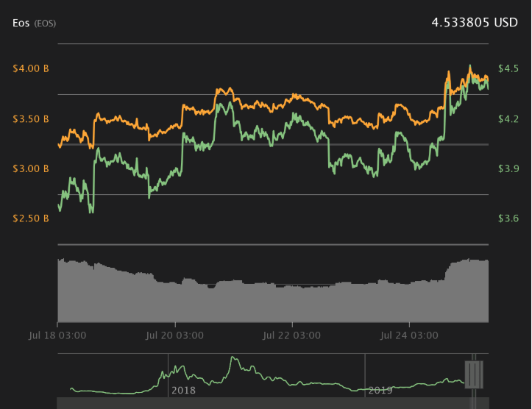Click the navigator range selector handle

[x=474, y=374]
